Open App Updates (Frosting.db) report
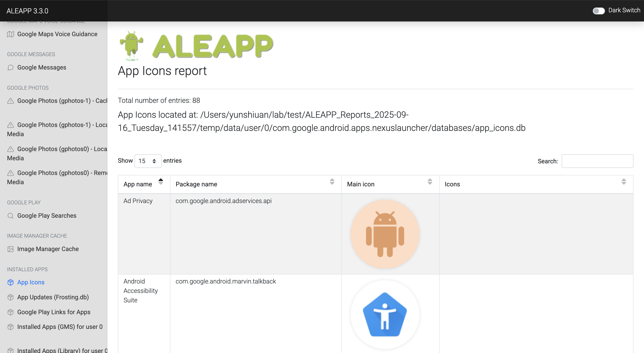Image resolution: width=644 pixels, height=353 pixels. point(53,297)
